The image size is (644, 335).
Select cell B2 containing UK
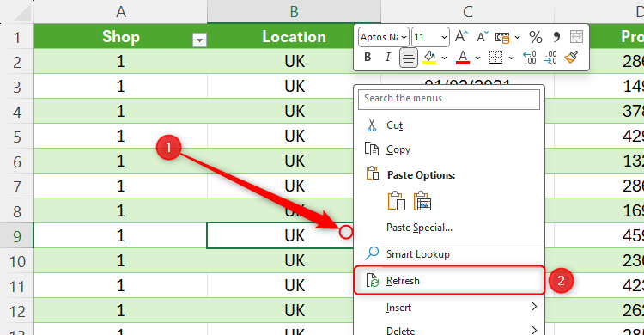click(294, 62)
